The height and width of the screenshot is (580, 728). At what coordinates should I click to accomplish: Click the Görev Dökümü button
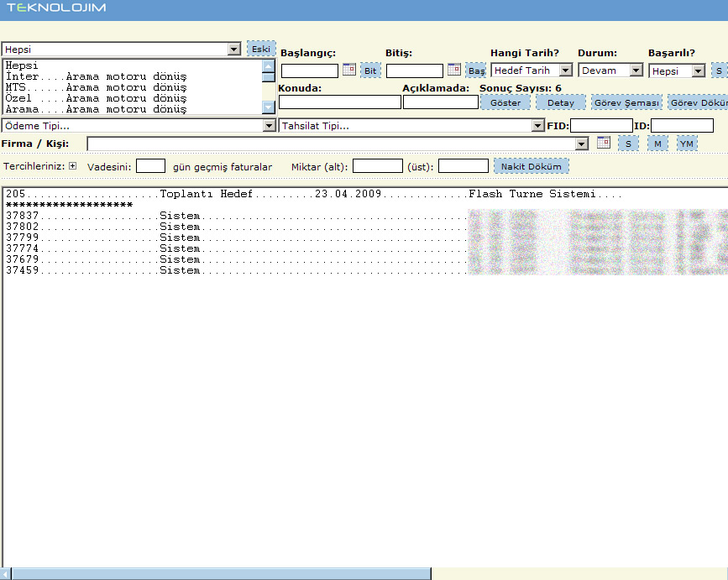click(698, 102)
